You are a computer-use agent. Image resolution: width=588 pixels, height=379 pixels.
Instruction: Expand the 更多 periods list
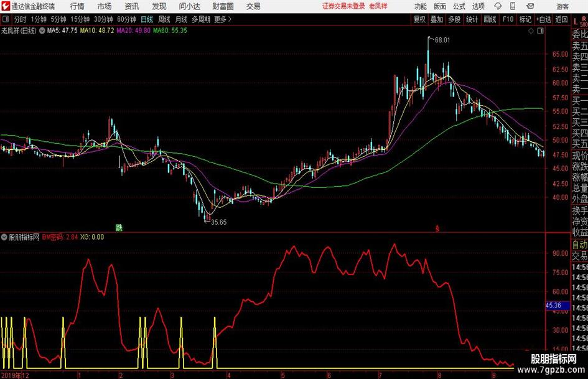pos(223,19)
